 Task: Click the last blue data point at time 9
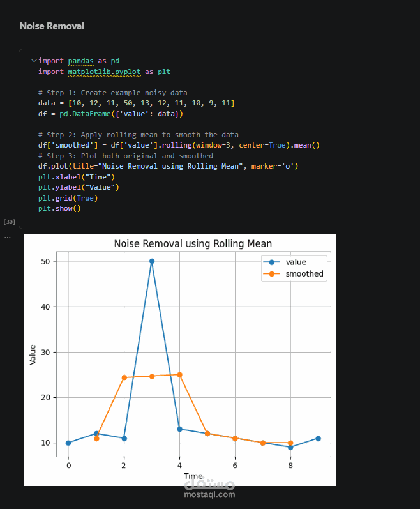coord(318,438)
